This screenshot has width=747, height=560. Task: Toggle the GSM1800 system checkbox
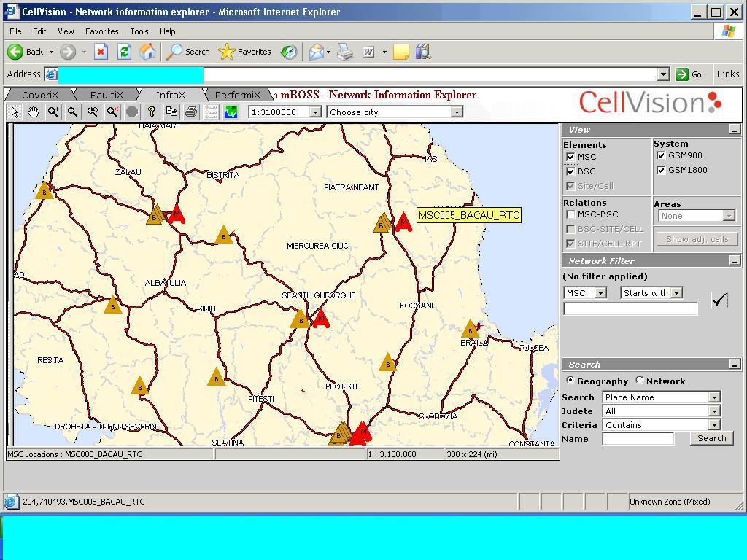pyautogui.click(x=661, y=170)
